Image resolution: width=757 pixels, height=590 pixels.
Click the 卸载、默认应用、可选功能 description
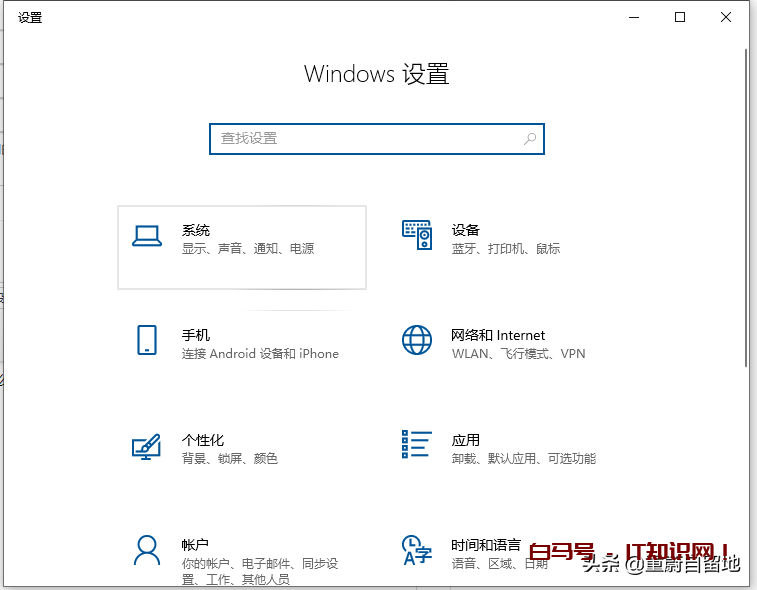coord(523,459)
